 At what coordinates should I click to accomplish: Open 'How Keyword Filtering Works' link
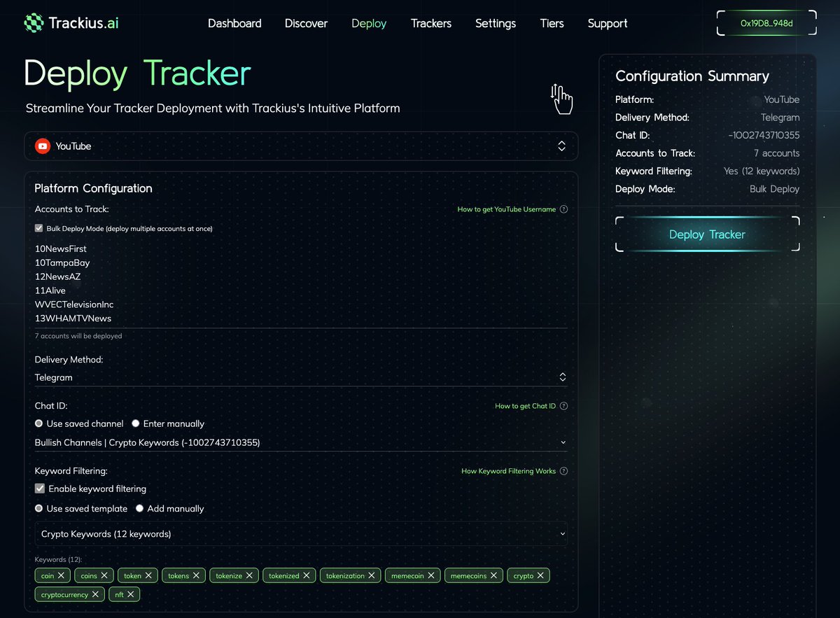coord(509,471)
